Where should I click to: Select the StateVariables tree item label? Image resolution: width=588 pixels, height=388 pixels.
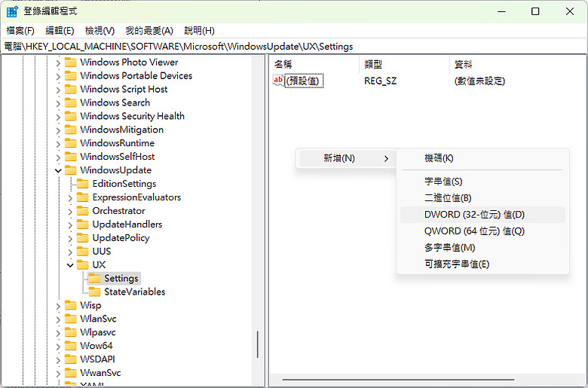pos(135,292)
